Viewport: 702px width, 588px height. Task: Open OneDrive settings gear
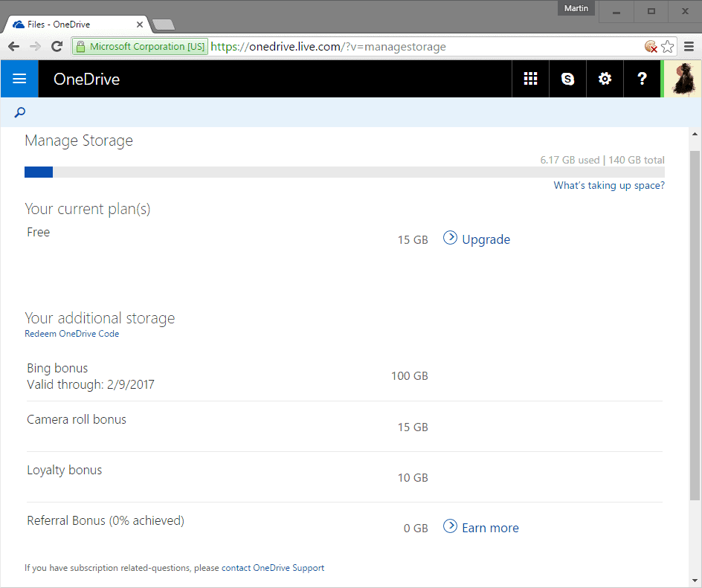pos(605,78)
